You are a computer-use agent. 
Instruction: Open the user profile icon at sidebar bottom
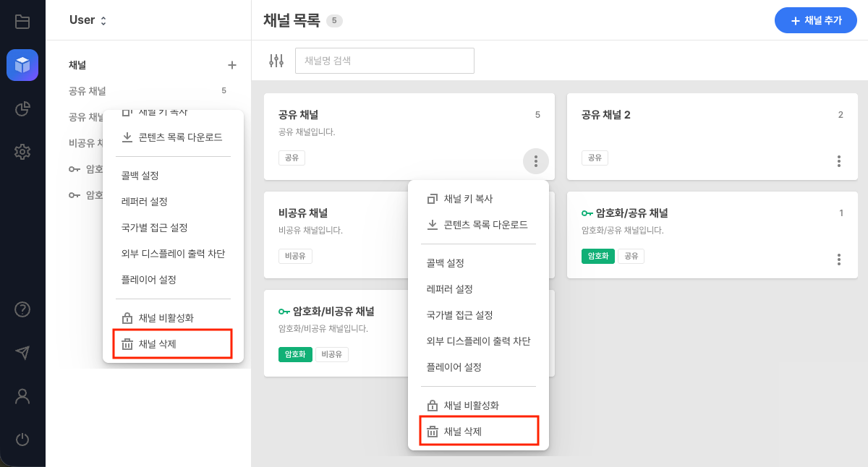22,396
